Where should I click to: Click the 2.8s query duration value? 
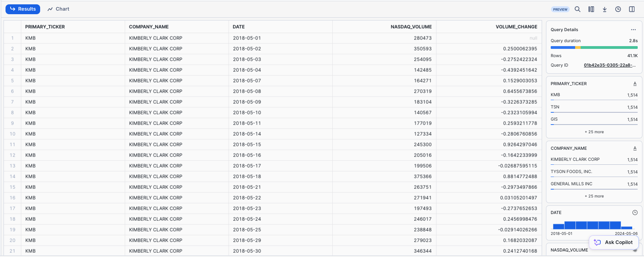pyautogui.click(x=633, y=41)
